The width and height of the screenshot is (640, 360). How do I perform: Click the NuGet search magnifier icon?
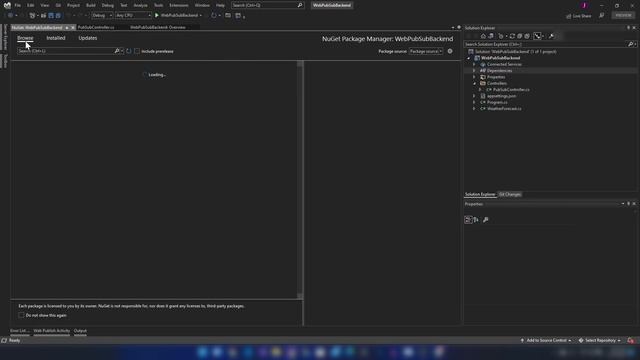tap(117, 51)
